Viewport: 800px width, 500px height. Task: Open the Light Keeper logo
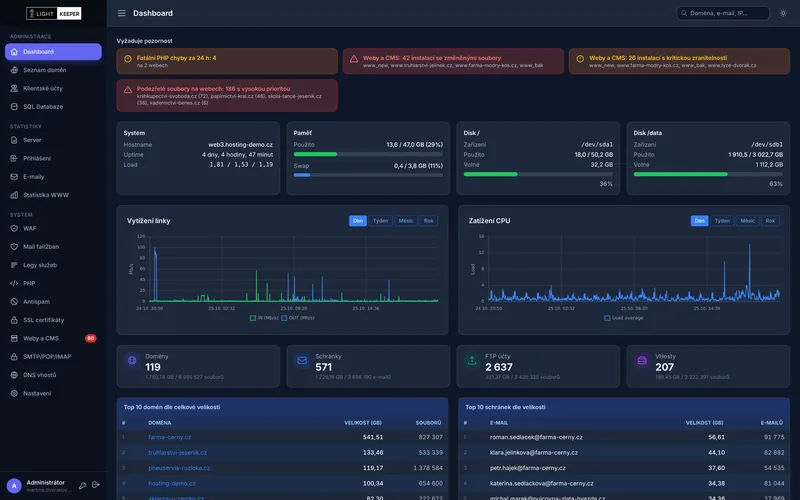click(54, 13)
